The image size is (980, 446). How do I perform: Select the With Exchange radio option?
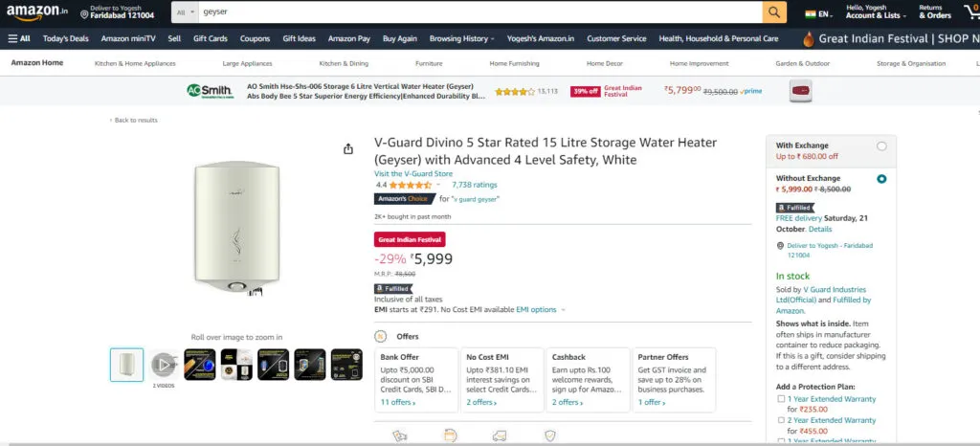pyautogui.click(x=881, y=146)
